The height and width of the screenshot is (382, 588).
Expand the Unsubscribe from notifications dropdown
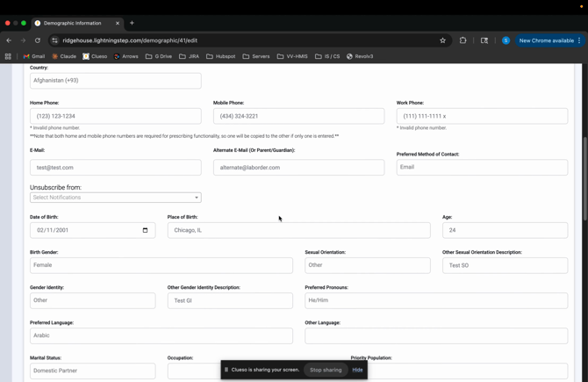tap(115, 198)
